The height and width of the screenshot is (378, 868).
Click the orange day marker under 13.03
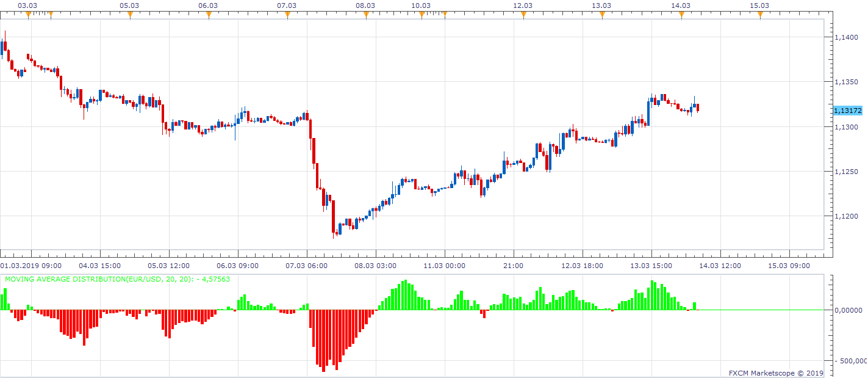602,15
